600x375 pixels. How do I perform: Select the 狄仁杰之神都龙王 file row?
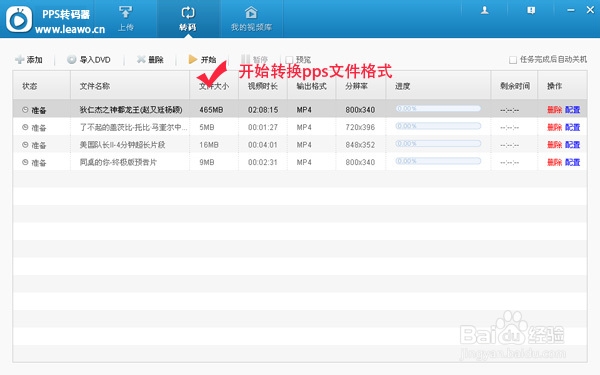[x=300, y=110]
